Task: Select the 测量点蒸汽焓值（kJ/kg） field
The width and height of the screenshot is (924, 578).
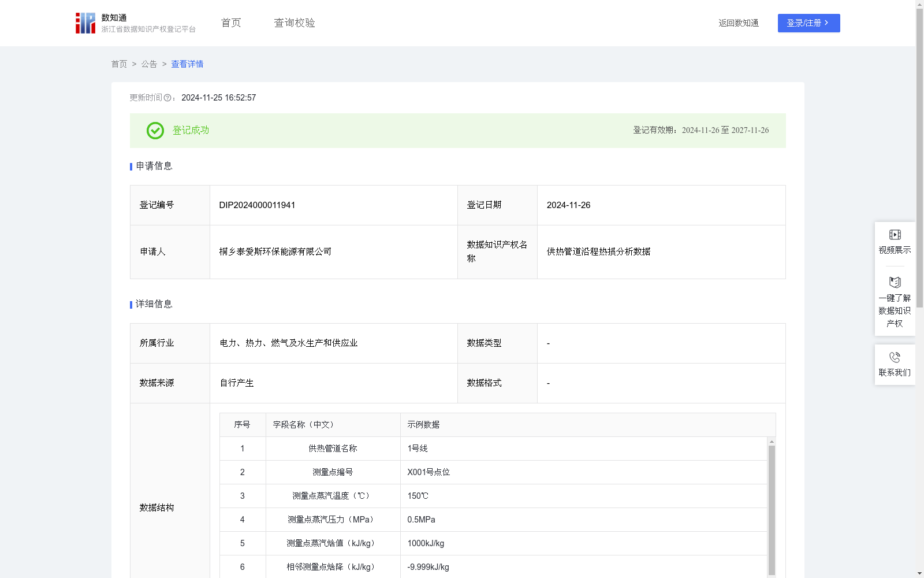Action: (333, 543)
